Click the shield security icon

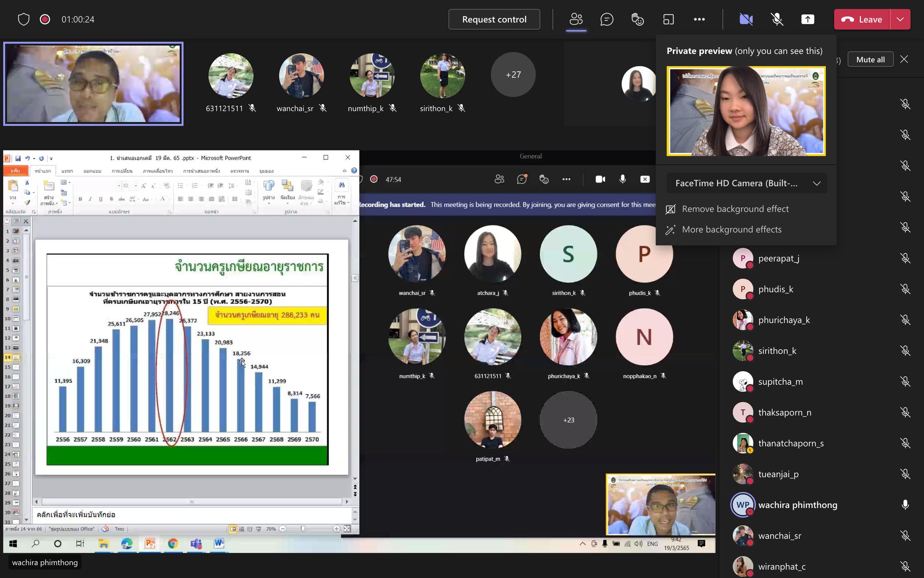click(x=23, y=19)
